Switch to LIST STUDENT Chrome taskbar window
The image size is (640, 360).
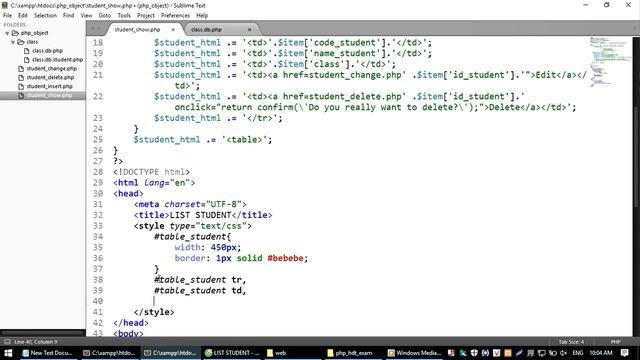[232, 353]
